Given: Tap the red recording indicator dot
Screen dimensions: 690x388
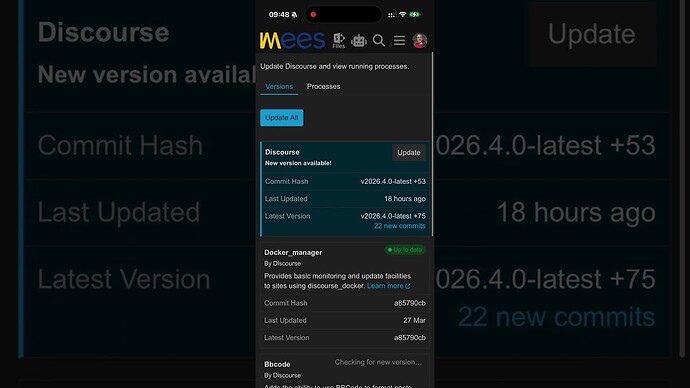Looking at the screenshot, I should (313, 15).
